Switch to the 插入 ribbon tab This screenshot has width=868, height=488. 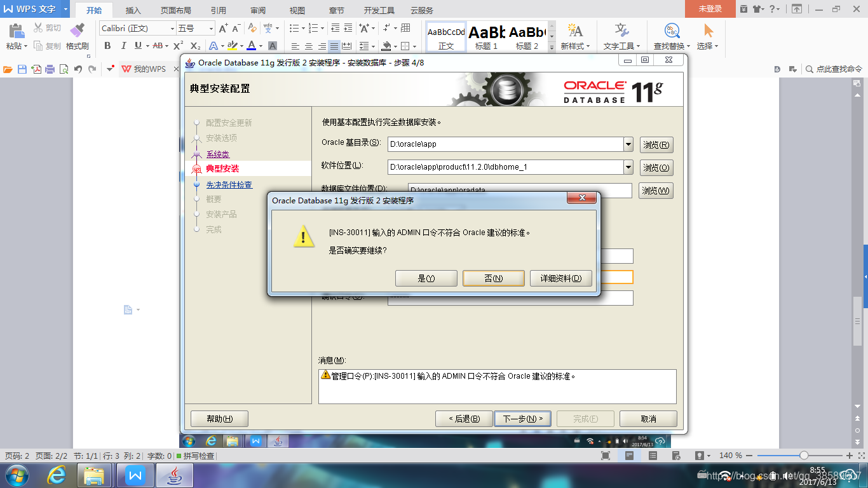133,10
